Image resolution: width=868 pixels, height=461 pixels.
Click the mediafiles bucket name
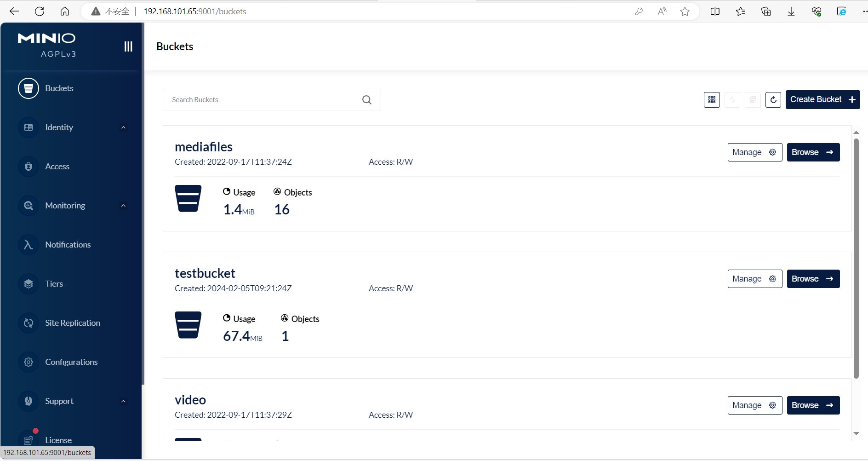click(x=204, y=147)
